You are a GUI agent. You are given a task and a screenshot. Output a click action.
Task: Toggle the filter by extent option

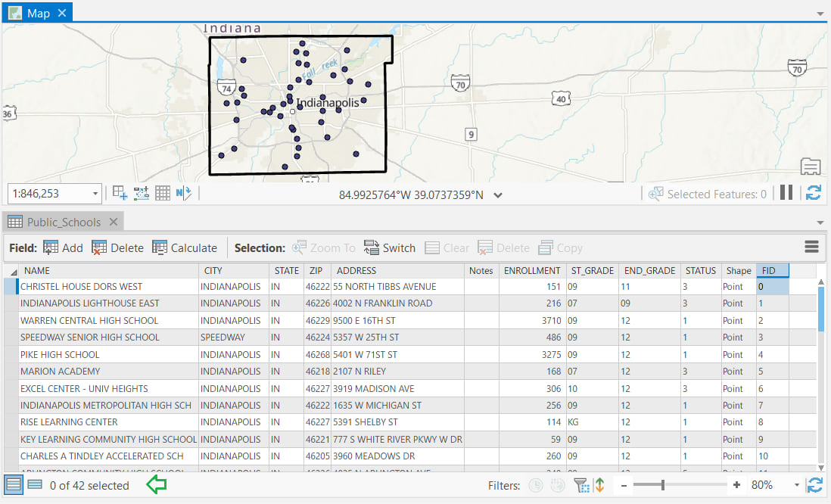581,485
